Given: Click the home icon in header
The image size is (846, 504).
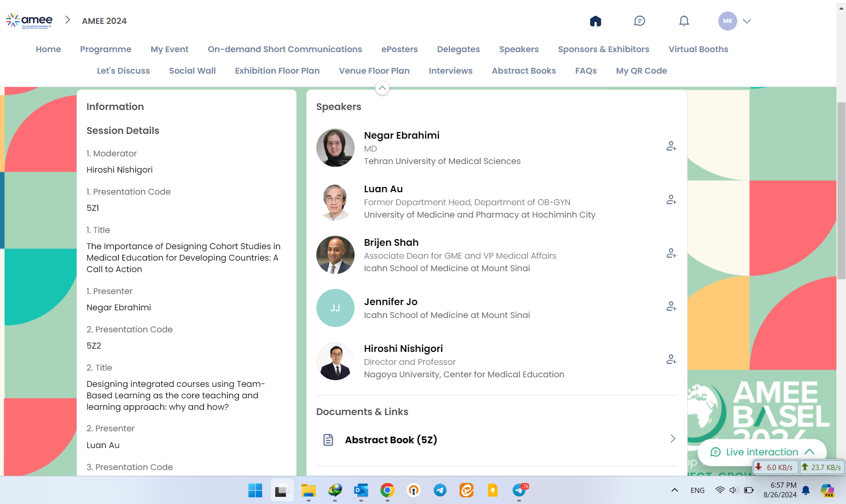Looking at the screenshot, I should click(x=595, y=21).
